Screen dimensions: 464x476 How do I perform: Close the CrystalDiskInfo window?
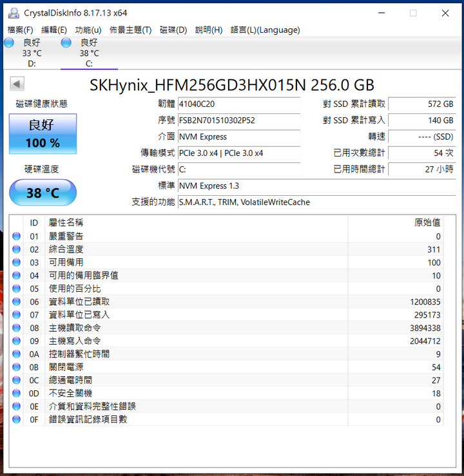445,13
